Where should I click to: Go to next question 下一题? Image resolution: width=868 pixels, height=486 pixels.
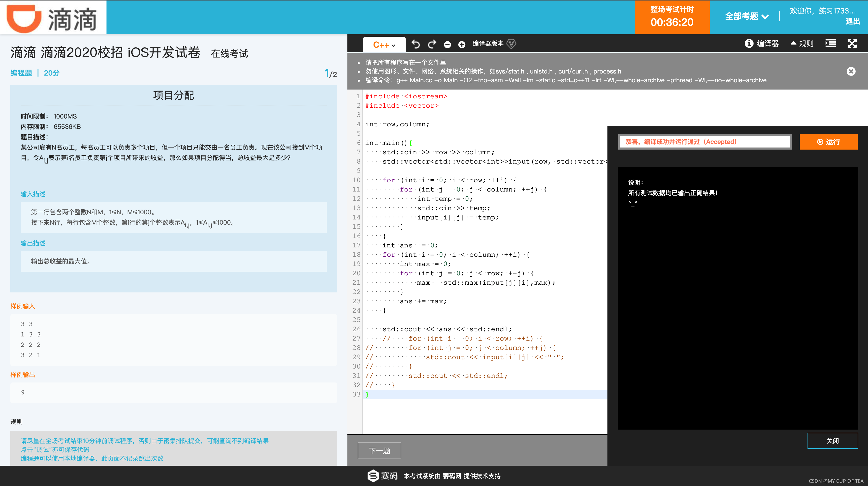tap(379, 451)
